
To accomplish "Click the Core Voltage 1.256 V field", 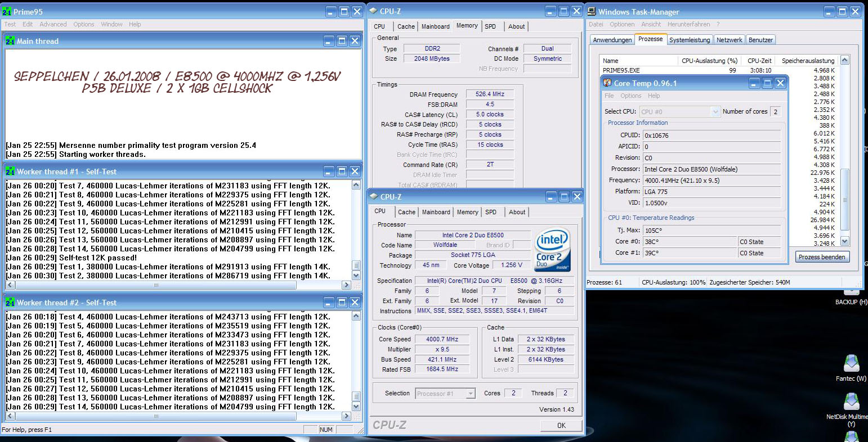I will pos(512,265).
